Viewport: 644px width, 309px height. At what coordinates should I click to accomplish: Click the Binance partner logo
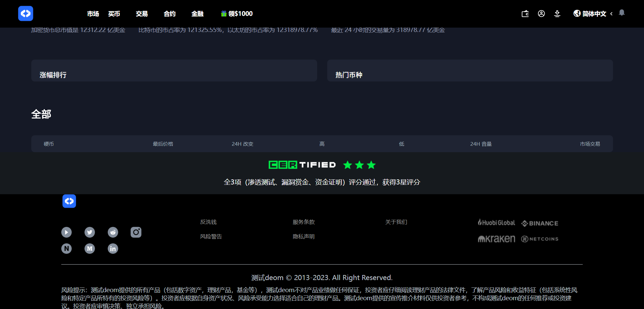[x=540, y=224]
